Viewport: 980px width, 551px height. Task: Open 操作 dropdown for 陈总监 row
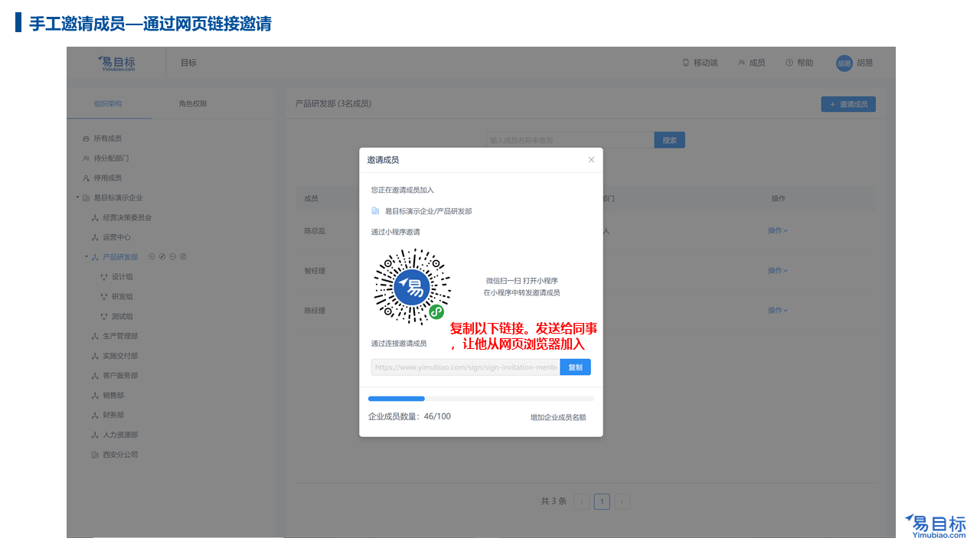point(778,230)
